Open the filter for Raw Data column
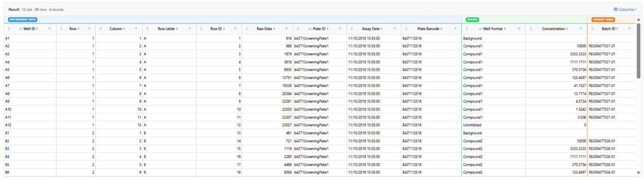Image resolution: width=644 pixels, height=180 pixels. 286,29
